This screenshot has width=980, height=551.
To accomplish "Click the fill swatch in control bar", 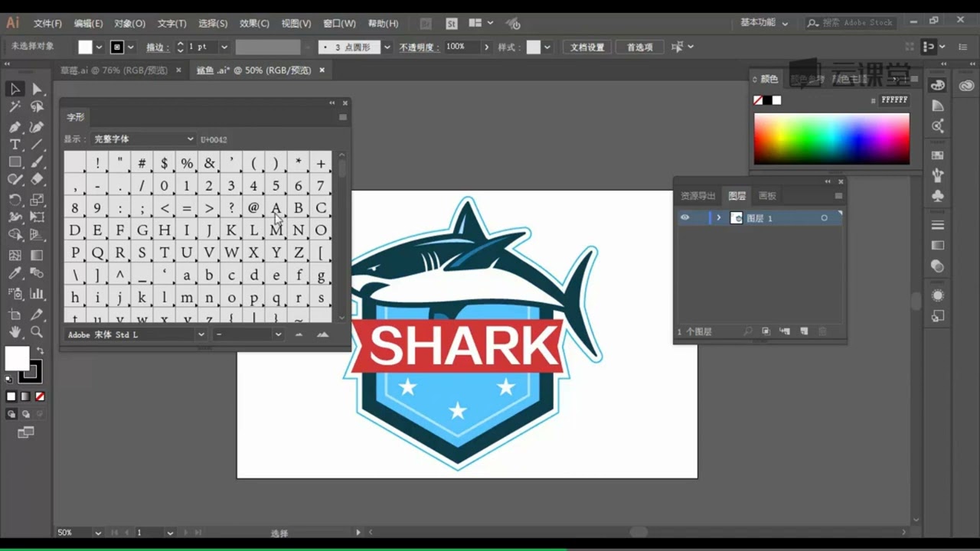I will [85, 47].
